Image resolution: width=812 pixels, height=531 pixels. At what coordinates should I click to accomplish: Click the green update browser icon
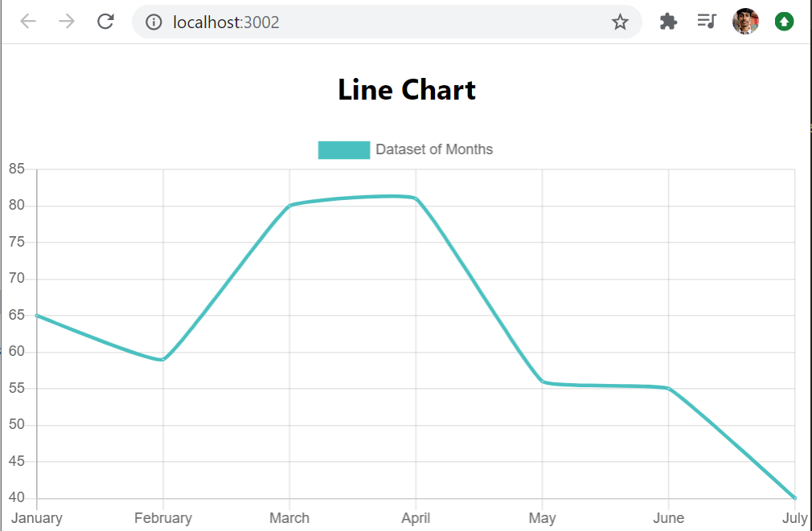(785, 22)
